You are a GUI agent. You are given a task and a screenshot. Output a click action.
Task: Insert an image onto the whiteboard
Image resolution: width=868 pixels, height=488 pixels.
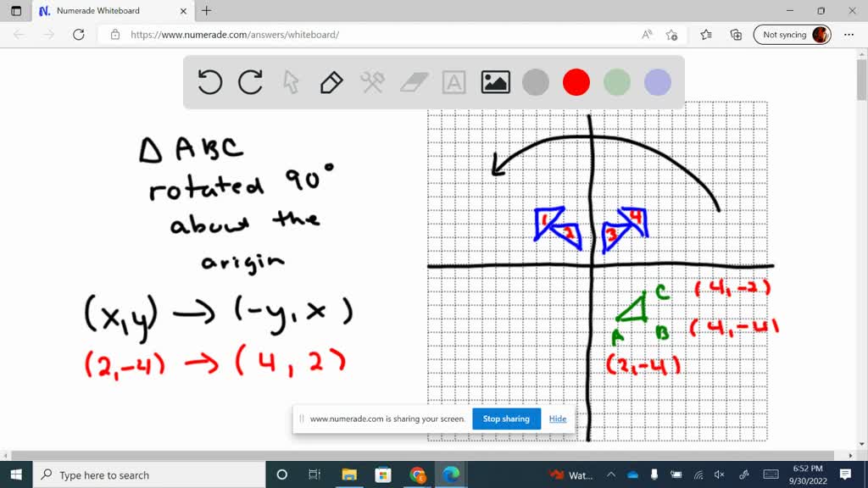[495, 82]
